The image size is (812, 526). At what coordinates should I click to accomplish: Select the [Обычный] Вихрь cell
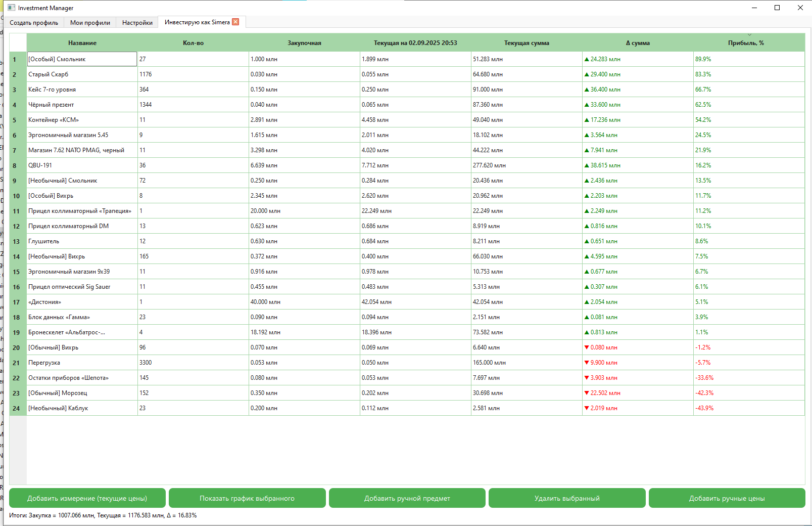[x=82, y=347]
